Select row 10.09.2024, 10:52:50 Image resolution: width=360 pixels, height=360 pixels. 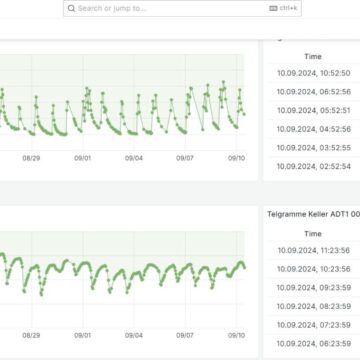[x=313, y=73]
